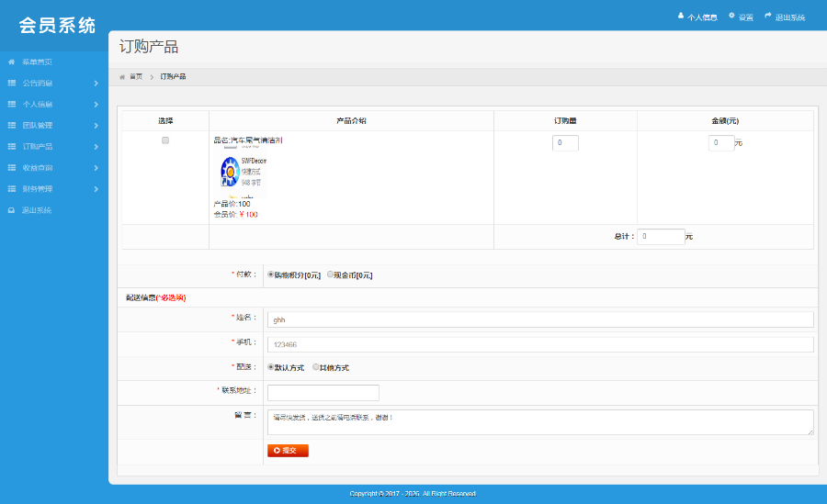Go to 首页 via the breadcrumb link
Viewport: 827px width, 504px height.
coord(135,76)
